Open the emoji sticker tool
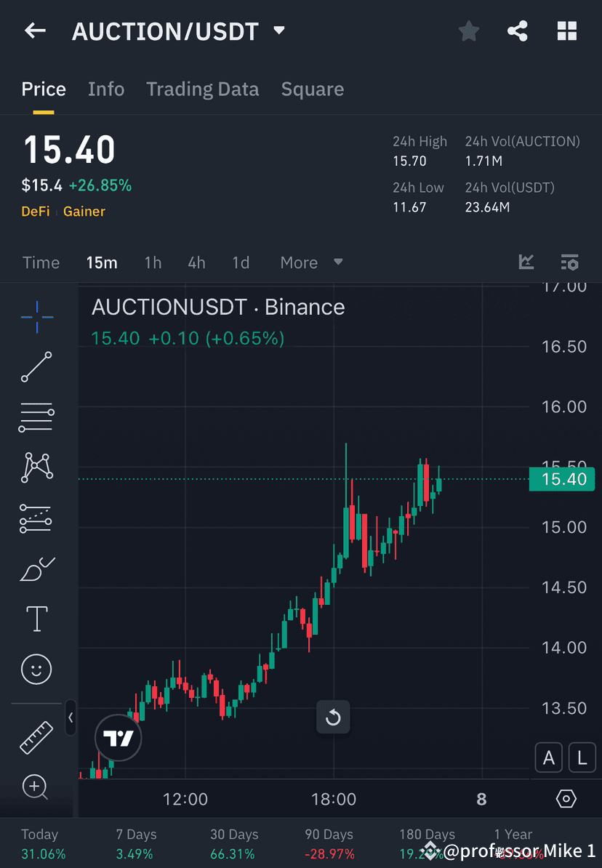 tap(36, 669)
